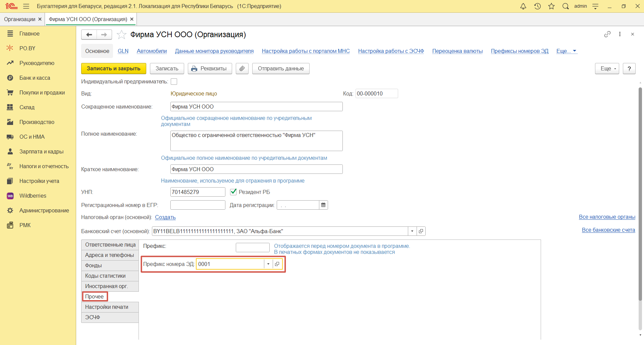The height and width of the screenshot is (345, 644).
Task: Open calendar for registration date
Action: click(x=323, y=205)
